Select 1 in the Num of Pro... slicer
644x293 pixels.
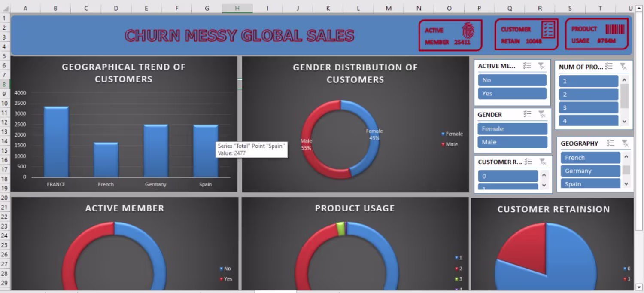(589, 81)
